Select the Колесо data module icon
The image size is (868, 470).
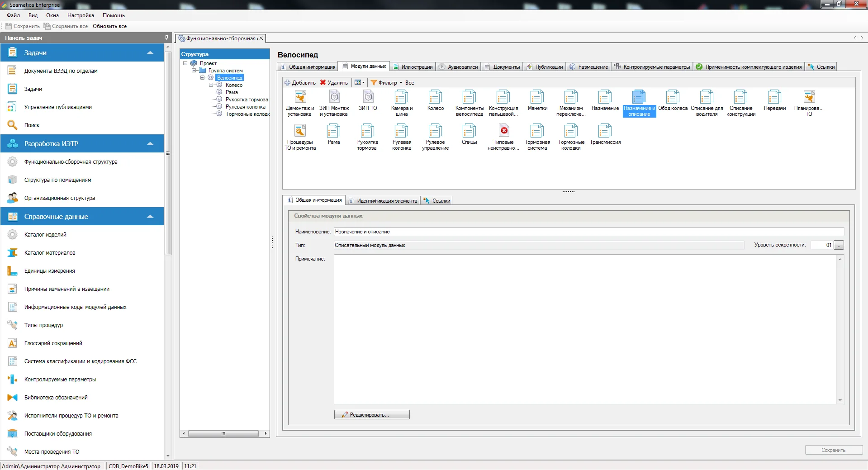point(436,100)
